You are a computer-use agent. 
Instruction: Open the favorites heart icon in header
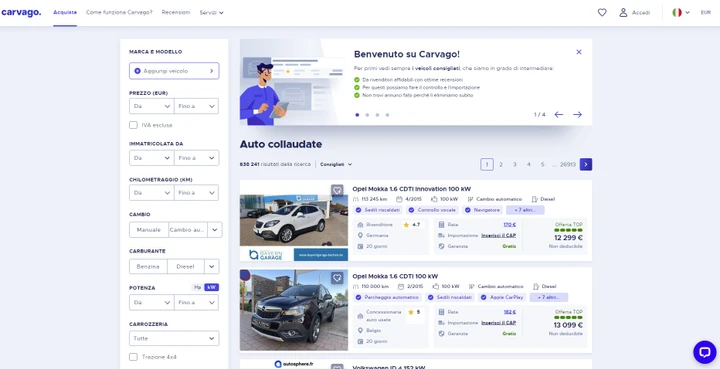click(602, 12)
